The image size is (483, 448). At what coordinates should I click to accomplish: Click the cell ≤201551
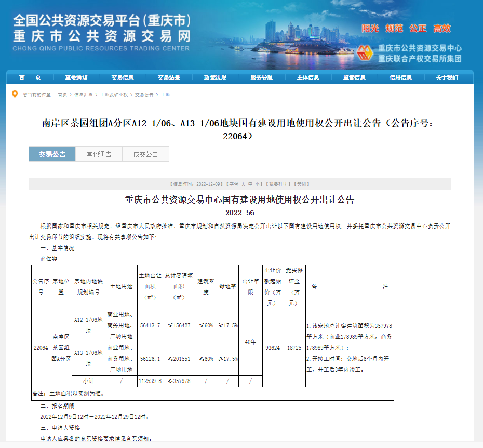[x=179, y=359]
